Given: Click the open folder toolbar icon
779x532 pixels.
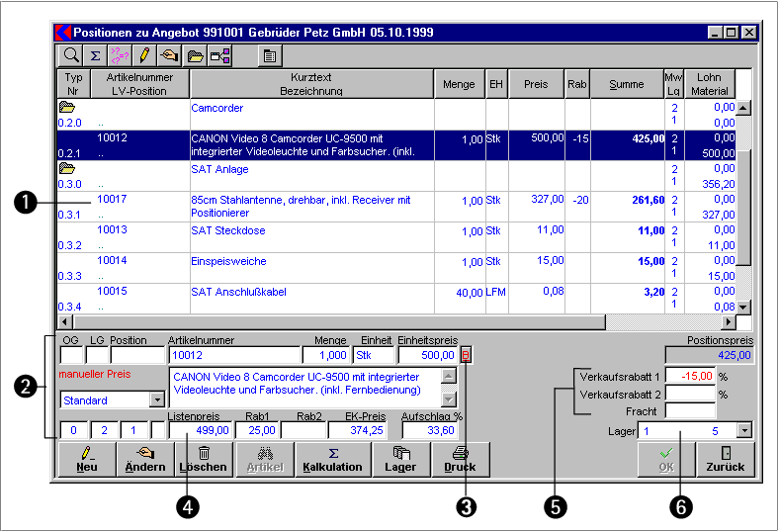Looking at the screenshot, I should coord(195,55).
